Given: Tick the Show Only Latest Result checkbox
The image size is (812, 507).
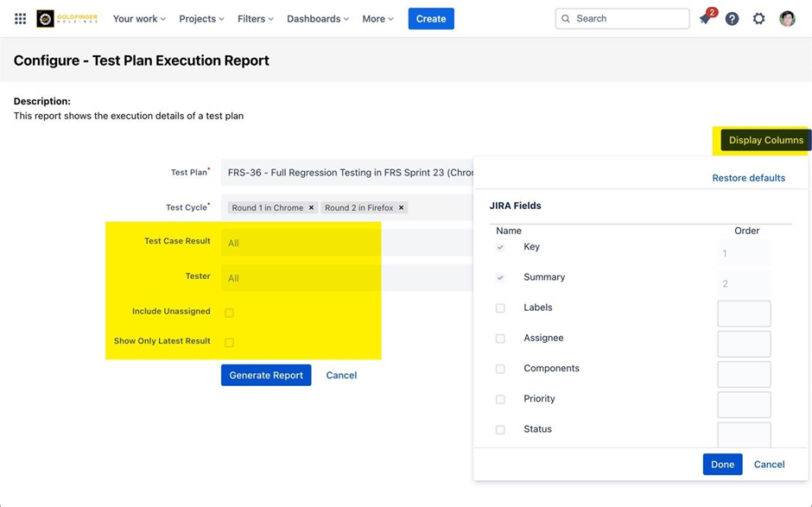Looking at the screenshot, I should click(x=229, y=343).
